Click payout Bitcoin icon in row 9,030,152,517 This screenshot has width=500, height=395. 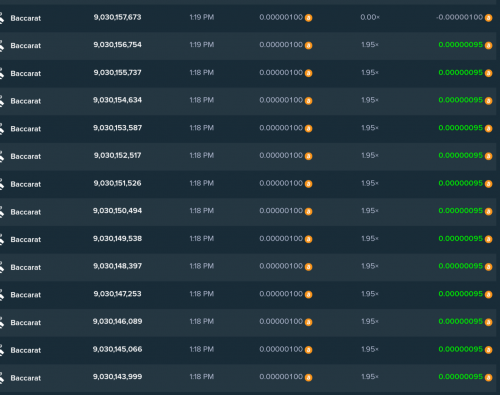(488, 156)
